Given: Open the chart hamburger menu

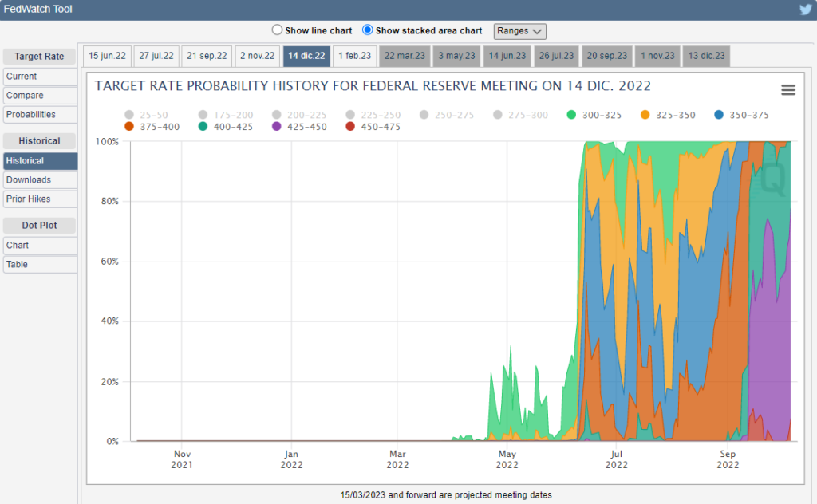Looking at the screenshot, I should [787, 90].
